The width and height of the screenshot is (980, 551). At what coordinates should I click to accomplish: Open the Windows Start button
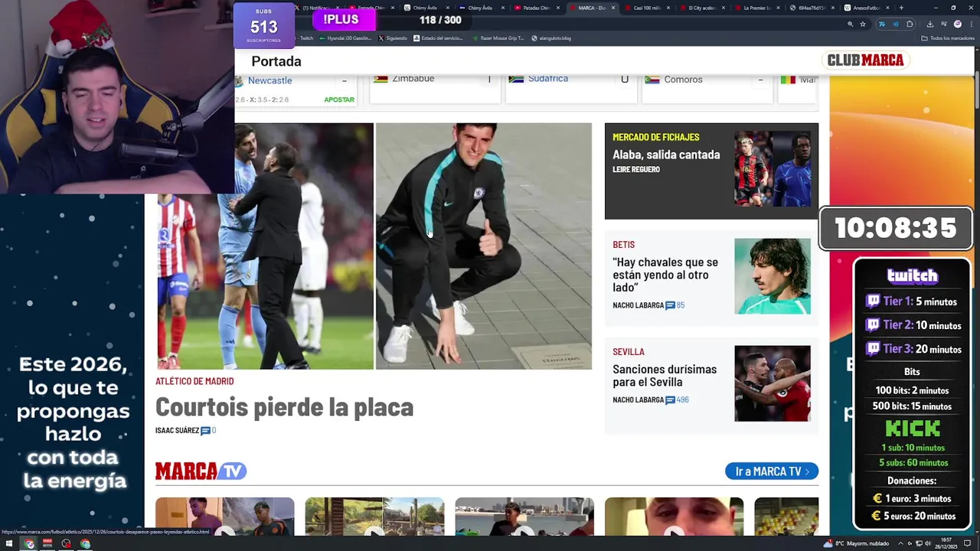(x=9, y=543)
